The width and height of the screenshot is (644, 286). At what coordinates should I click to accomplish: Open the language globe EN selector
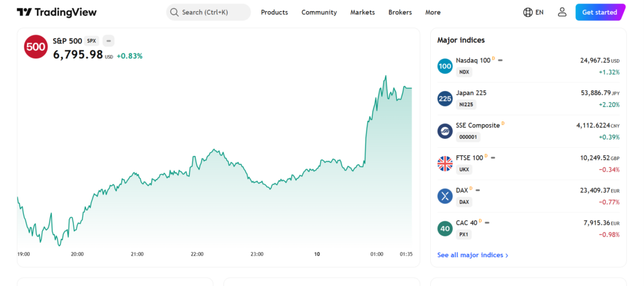533,13
